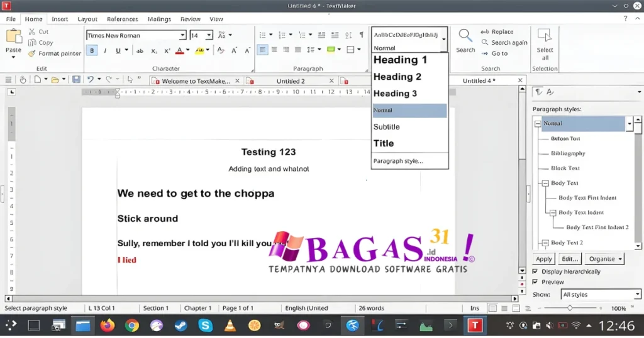Click the sort paragraphs icon
The image size is (644, 338).
pyautogui.click(x=348, y=35)
